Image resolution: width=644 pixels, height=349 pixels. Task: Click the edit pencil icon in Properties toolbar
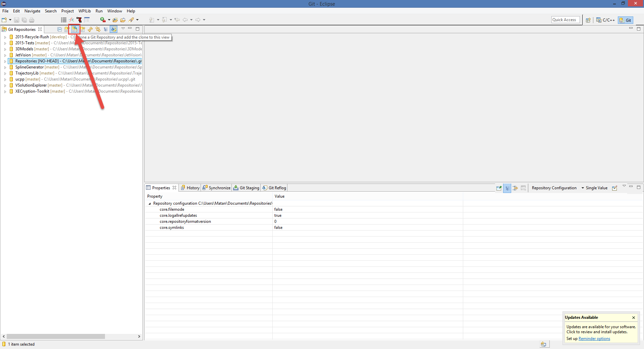click(614, 188)
